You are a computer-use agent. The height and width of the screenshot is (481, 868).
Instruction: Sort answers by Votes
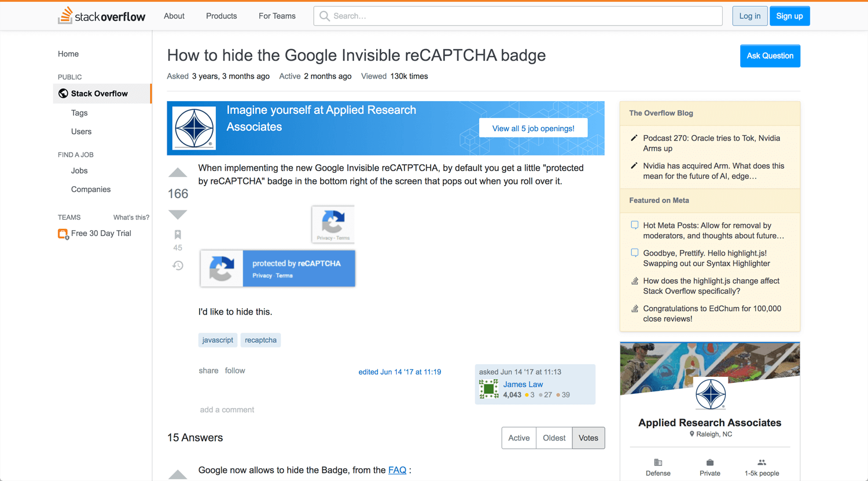tap(589, 438)
